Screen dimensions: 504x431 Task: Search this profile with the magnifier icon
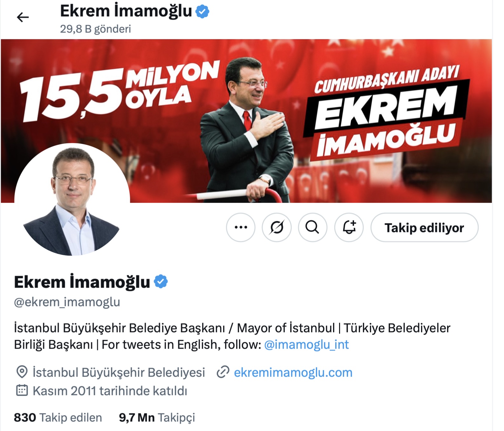[x=312, y=227]
